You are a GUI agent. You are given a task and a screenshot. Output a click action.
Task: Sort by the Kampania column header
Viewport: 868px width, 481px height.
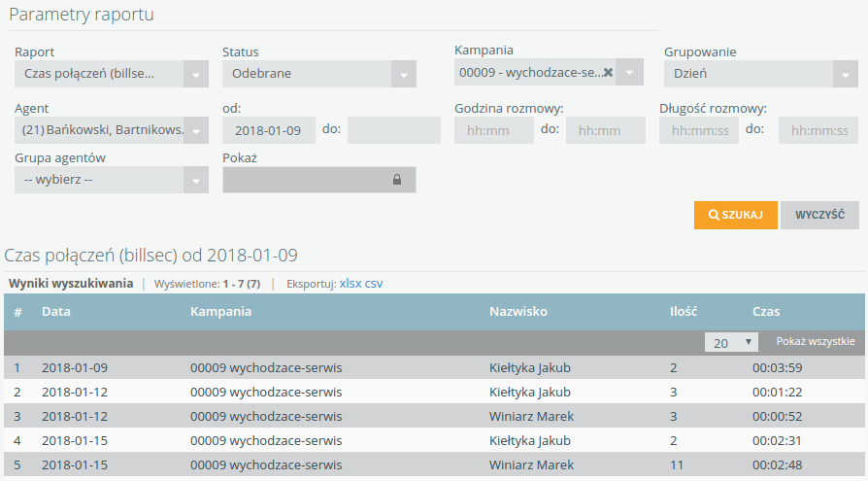pos(220,311)
